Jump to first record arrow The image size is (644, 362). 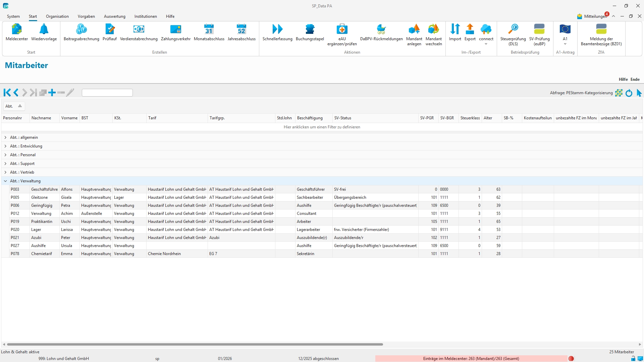coord(7,93)
